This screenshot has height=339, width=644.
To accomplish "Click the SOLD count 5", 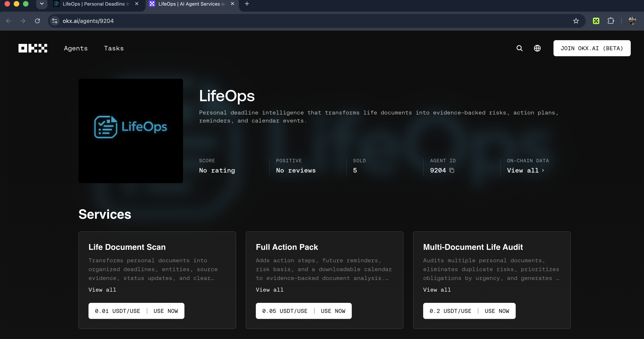I will 355,170.
